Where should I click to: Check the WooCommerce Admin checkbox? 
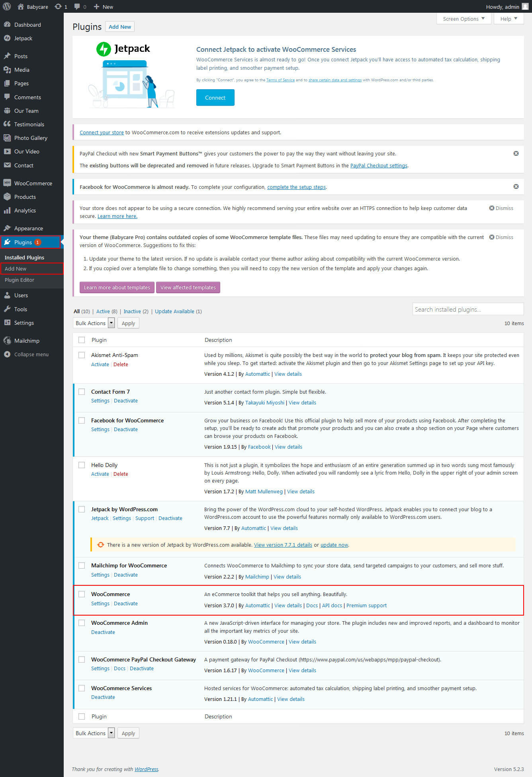point(82,623)
